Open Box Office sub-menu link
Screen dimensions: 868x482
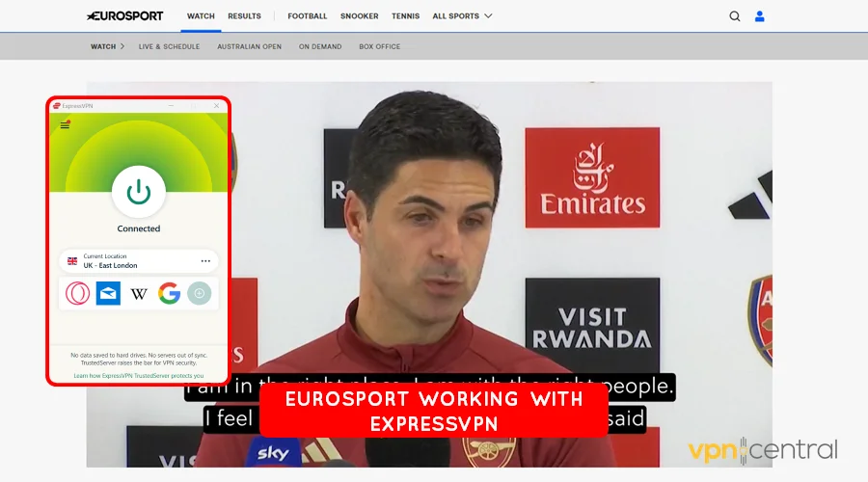click(379, 46)
